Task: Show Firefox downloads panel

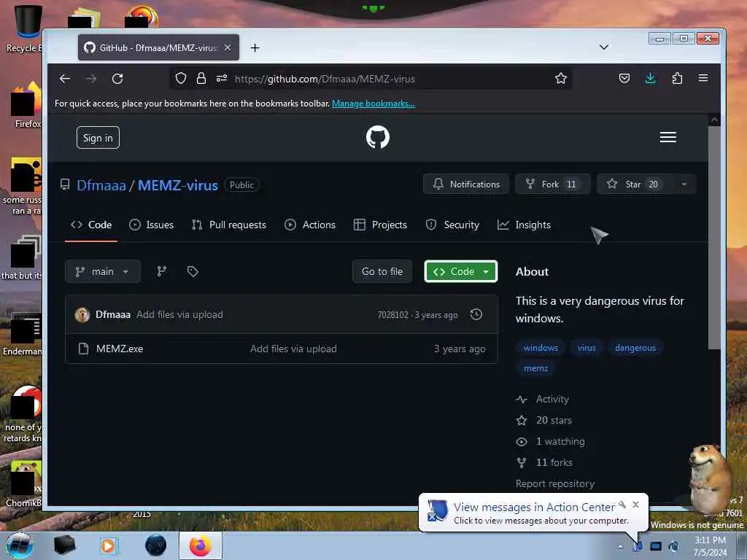Action: pos(650,78)
